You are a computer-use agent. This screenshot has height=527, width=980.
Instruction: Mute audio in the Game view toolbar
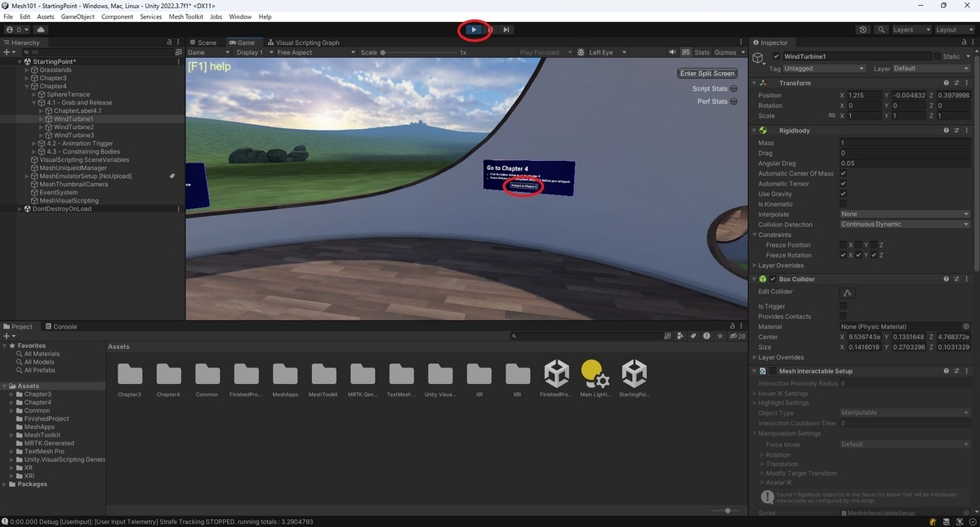click(x=672, y=51)
